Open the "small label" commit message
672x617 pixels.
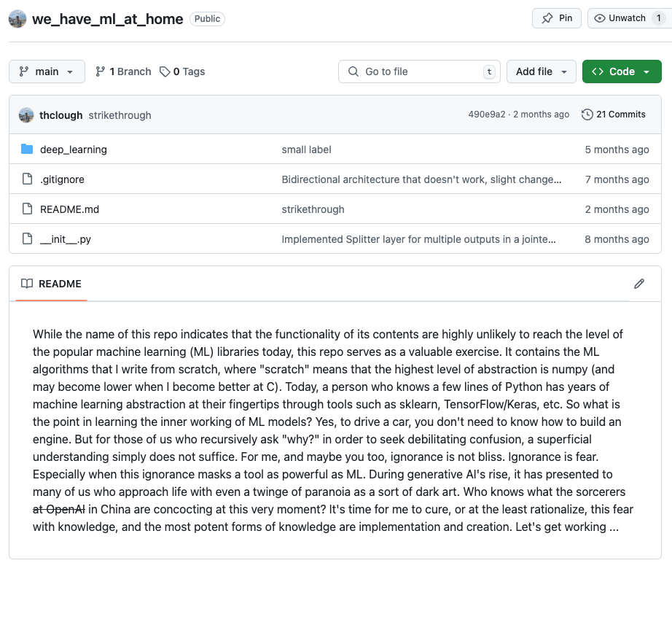point(306,150)
